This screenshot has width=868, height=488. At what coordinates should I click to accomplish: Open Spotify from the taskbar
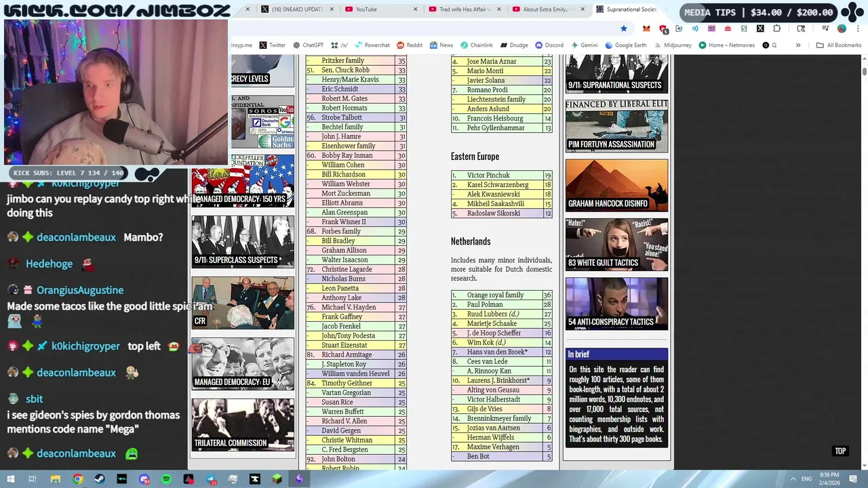pyautogui.click(x=166, y=479)
